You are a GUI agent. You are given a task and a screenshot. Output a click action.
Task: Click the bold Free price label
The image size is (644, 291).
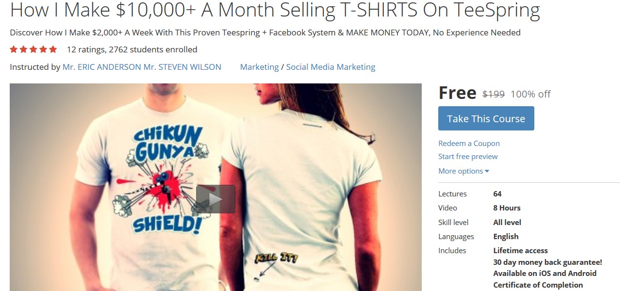[x=457, y=93]
